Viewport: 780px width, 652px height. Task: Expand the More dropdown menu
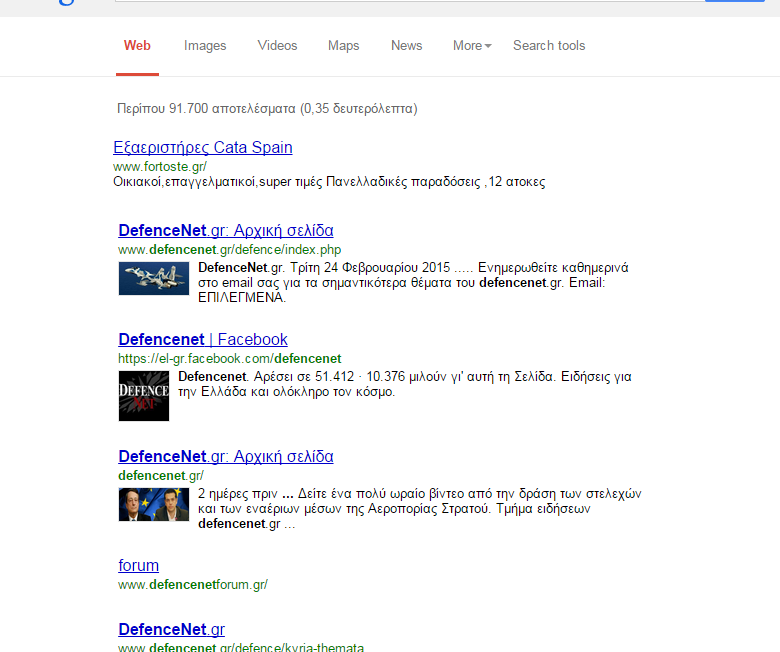click(472, 46)
